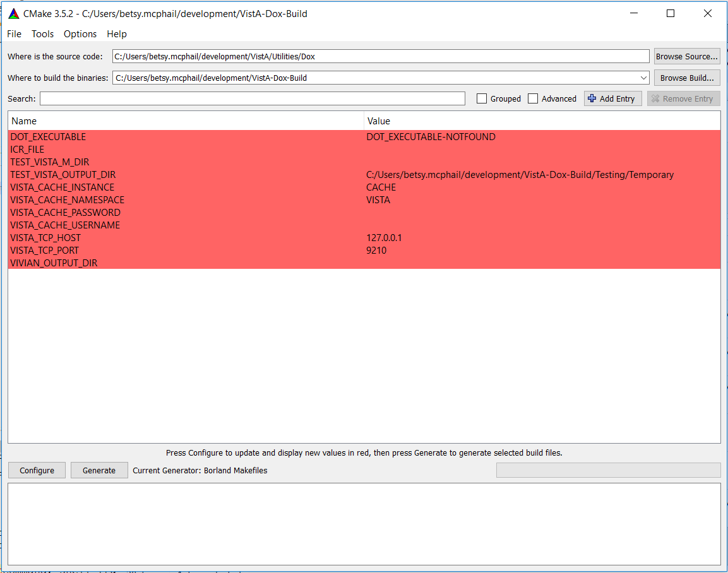Expand the build binaries path dropdown
Screen dimensions: 728x573
[x=643, y=78]
